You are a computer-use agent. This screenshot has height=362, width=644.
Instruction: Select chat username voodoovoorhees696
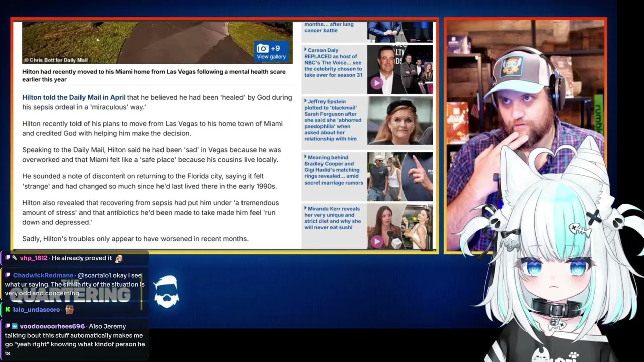click(52, 326)
